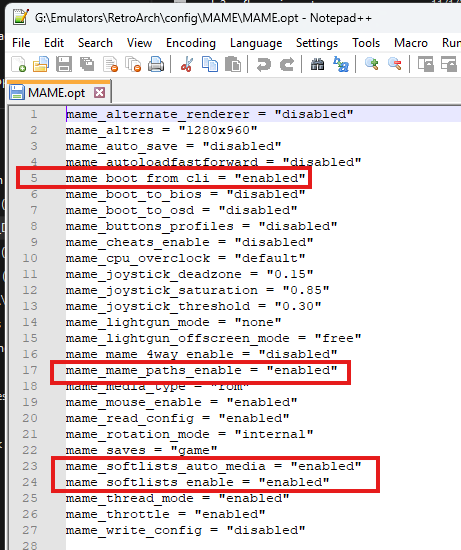The width and height of the screenshot is (461, 550).
Task: Open the Settings menu
Action: (317, 43)
